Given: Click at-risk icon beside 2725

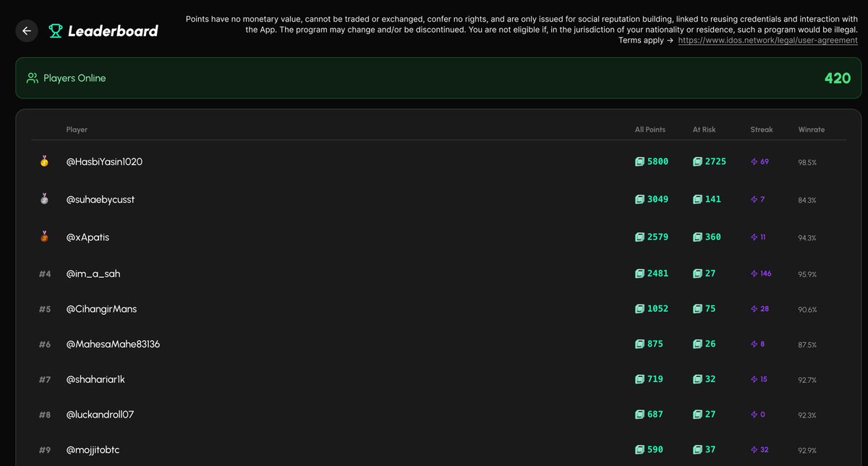Looking at the screenshot, I should pyautogui.click(x=697, y=161).
